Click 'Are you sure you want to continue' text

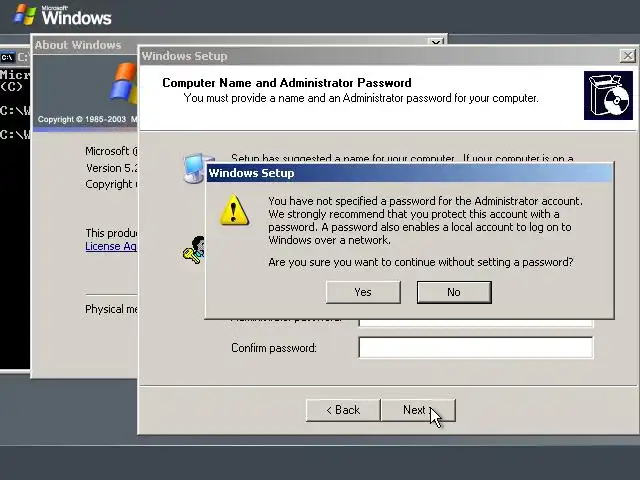click(420, 262)
